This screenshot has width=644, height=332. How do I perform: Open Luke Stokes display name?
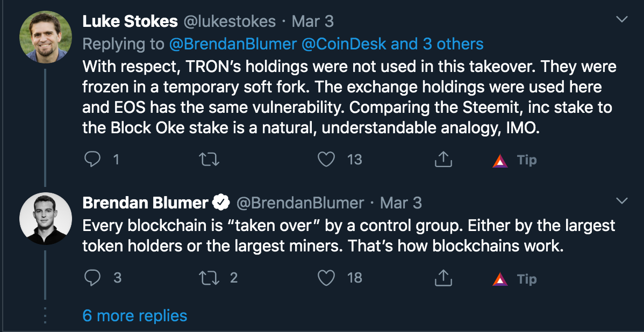[130, 21]
